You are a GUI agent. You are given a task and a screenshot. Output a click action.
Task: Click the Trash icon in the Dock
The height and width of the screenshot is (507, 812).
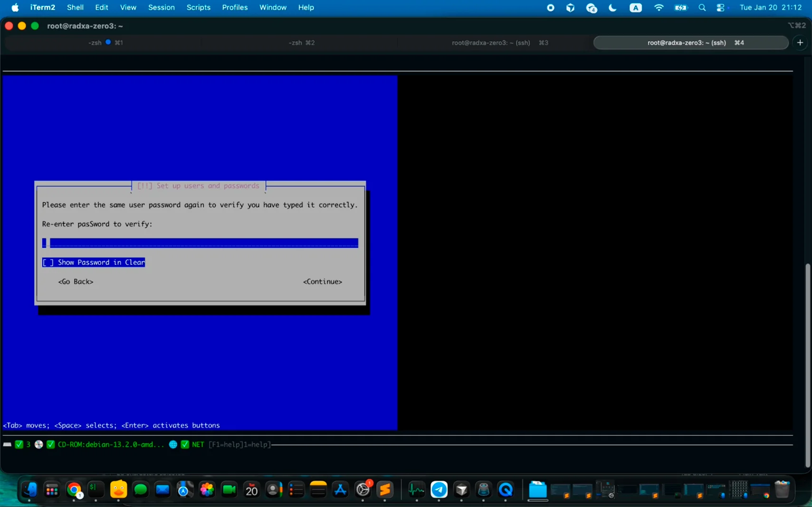781,489
